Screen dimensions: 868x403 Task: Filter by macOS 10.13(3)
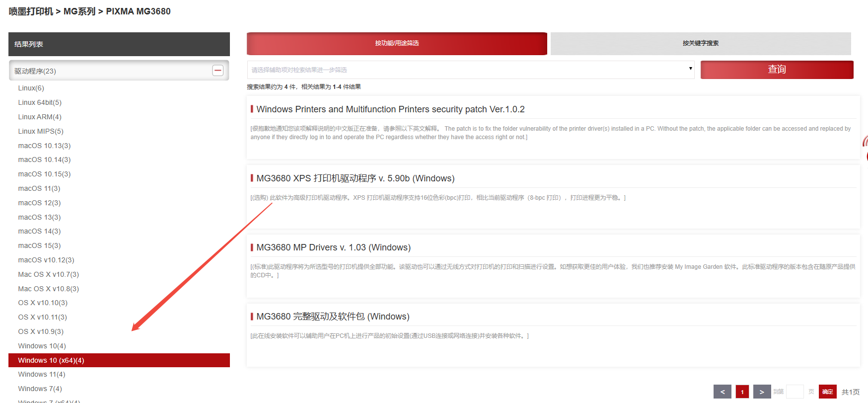click(x=44, y=146)
